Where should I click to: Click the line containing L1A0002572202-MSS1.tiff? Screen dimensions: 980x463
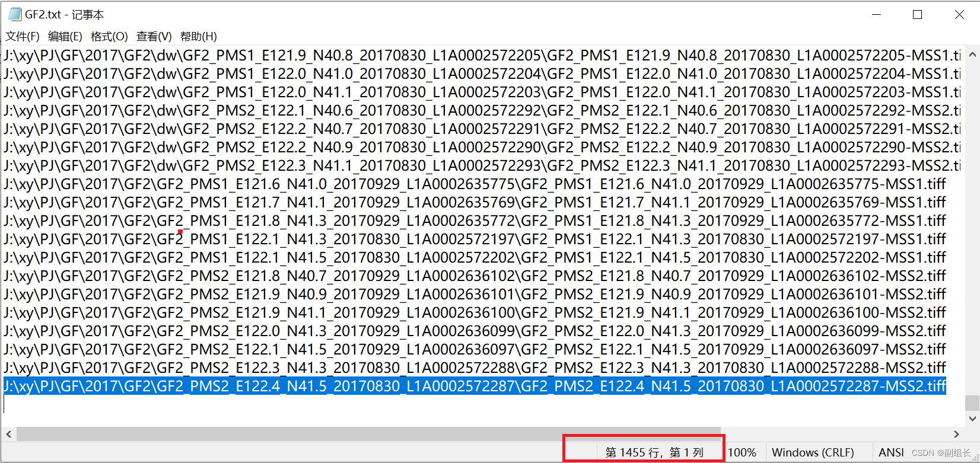[475, 258]
